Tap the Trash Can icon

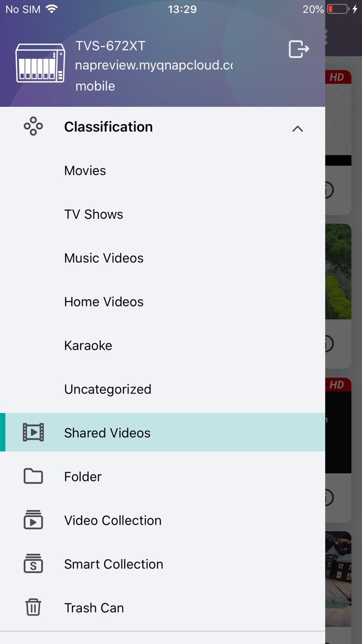pos(33,607)
